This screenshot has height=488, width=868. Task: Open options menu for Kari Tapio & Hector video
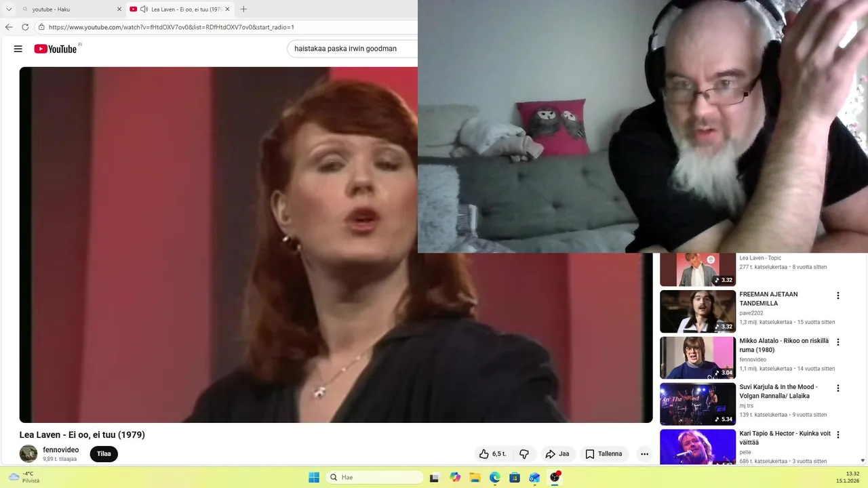click(838, 434)
